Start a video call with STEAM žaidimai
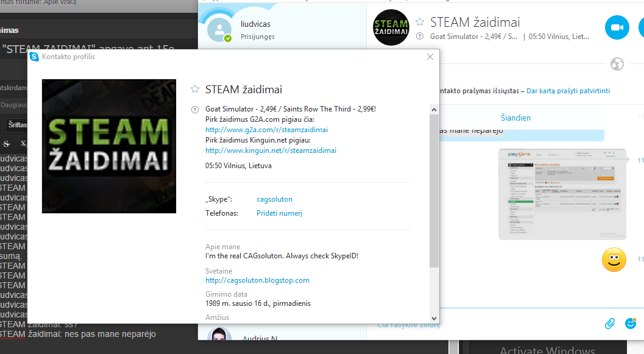 (x=617, y=27)
